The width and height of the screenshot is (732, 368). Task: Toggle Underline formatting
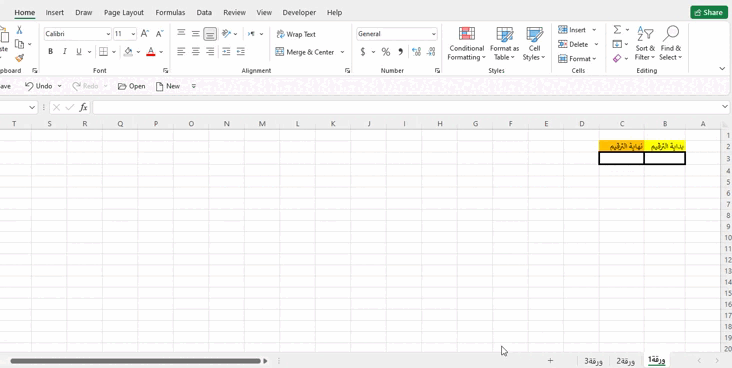pyautogui.click(x=78, y=52)
